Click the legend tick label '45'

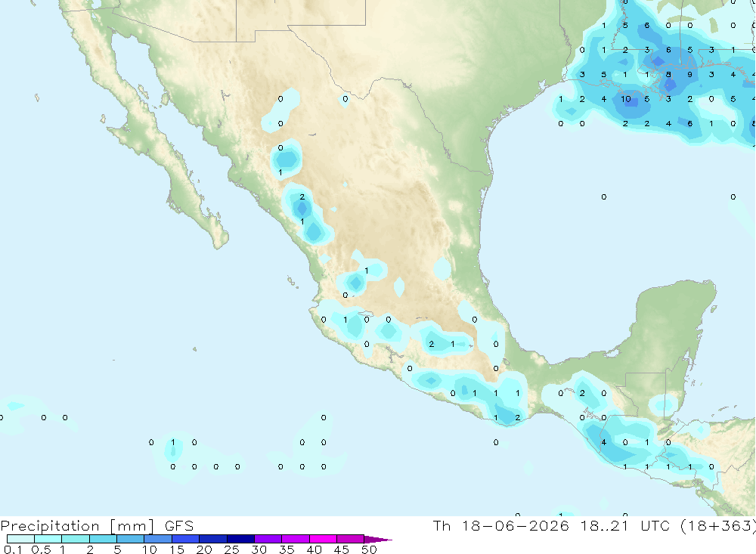coord(342,549)
